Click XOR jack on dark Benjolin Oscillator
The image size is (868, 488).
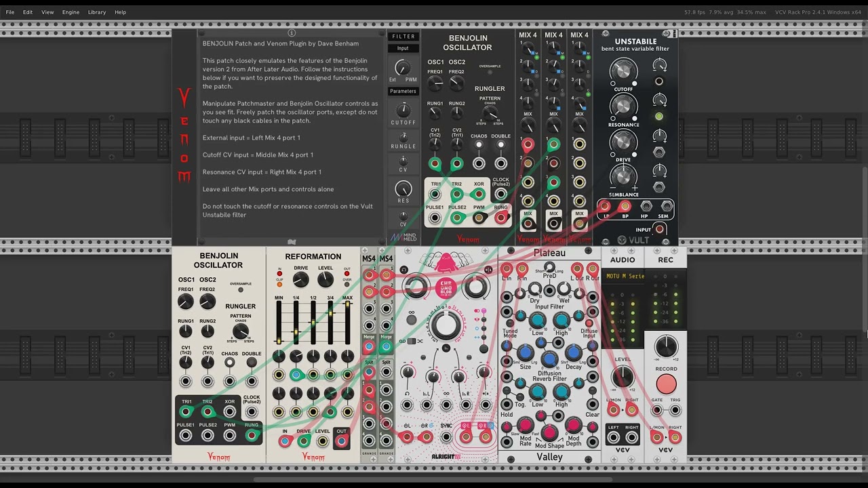[479, 195]
